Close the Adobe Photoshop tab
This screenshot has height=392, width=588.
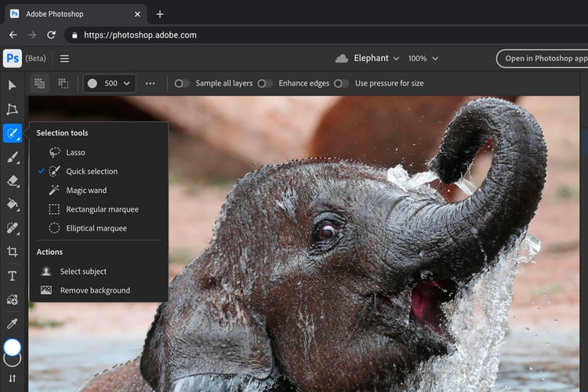[137, 14]
